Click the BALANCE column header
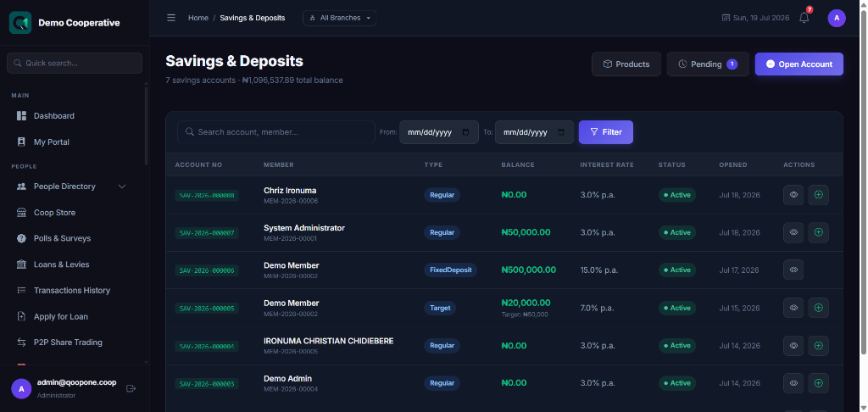The height and width of the screenshot is (412, 868). tap(518, 165)
